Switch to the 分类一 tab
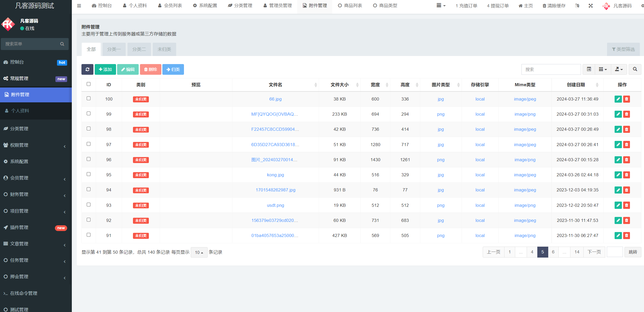644x312 pixels. click(114, 49)
